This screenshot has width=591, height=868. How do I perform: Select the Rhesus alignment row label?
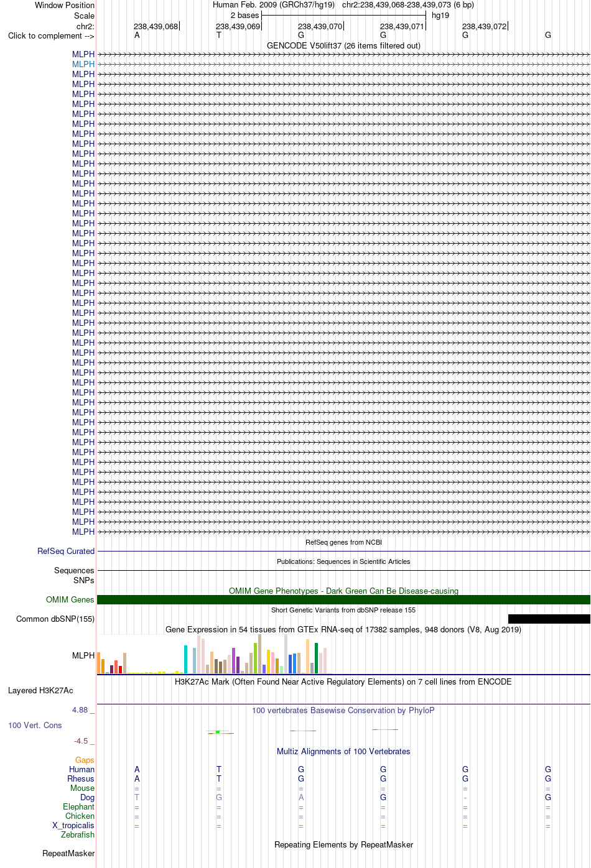pyautogui.click(x=81, y=778)
